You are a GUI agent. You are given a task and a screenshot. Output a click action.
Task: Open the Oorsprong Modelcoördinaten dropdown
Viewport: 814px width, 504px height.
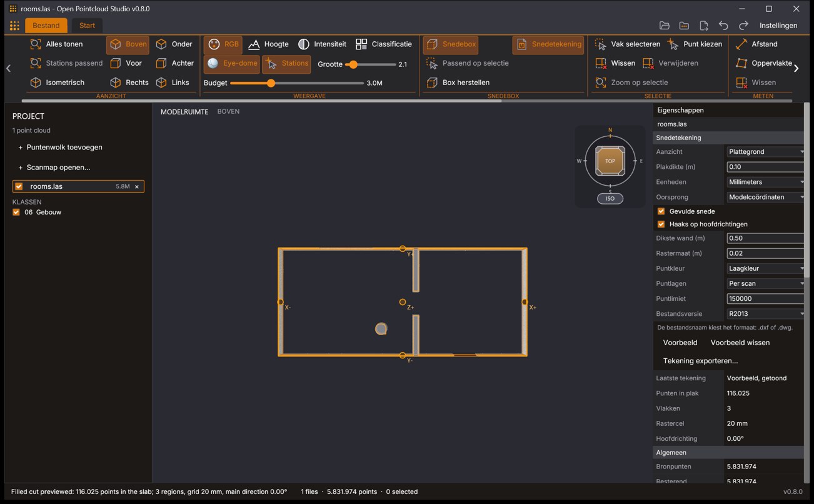point(765,197)
